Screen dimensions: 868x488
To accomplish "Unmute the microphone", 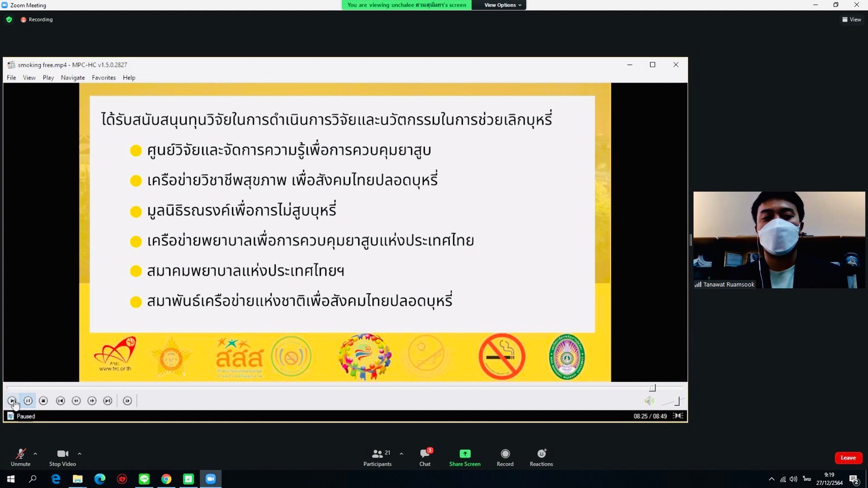I will [20, 457].
